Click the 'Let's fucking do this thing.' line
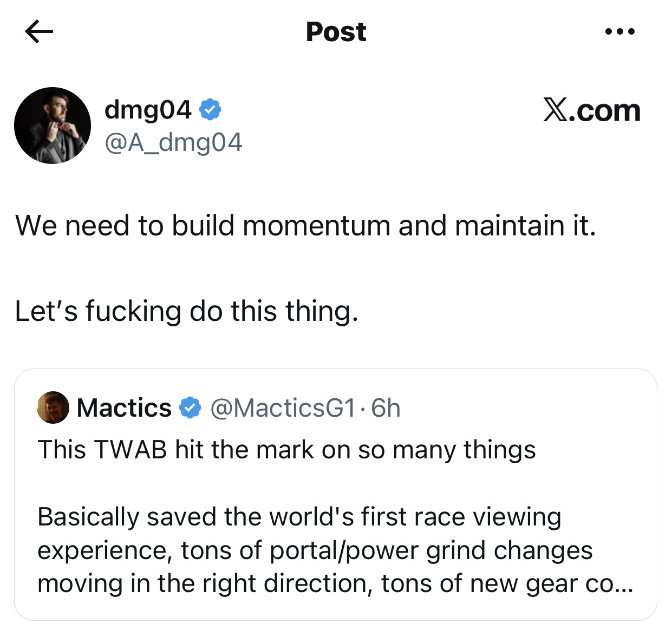The image size is (672, 631). 187,311
